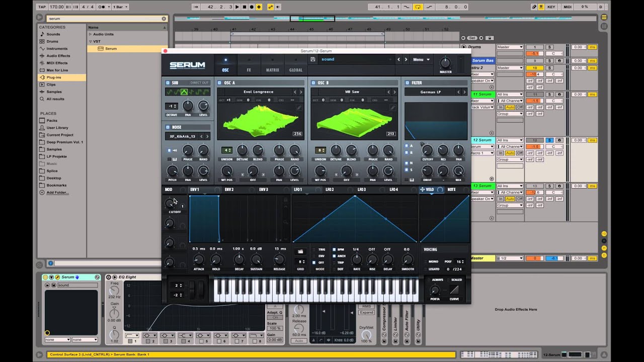The width and height of the screenshot is (644, 362).
Task: Click the Set locator button
Action: coord(472,38)
